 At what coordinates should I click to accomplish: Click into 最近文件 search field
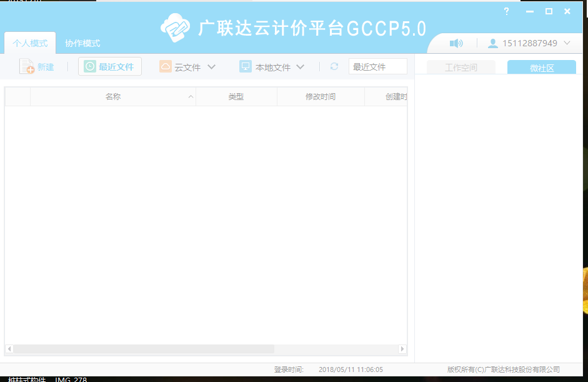point(377,66)
